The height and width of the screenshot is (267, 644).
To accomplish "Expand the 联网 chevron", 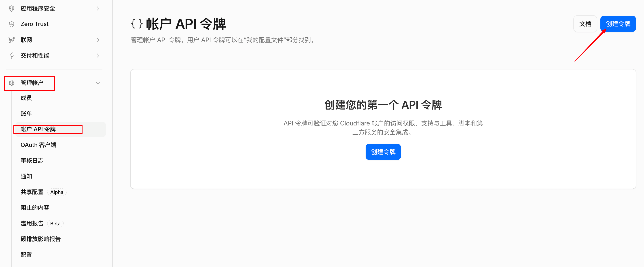I will coord(98,40).
